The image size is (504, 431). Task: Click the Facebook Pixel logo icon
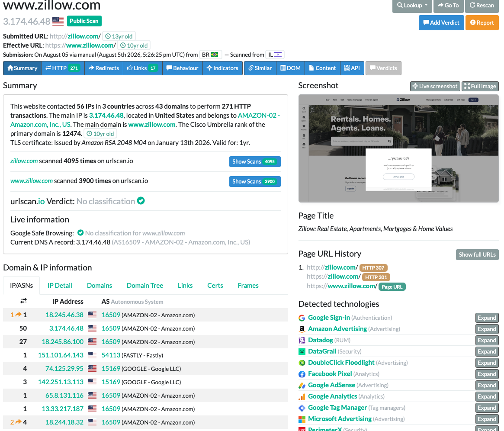(302, 374)
